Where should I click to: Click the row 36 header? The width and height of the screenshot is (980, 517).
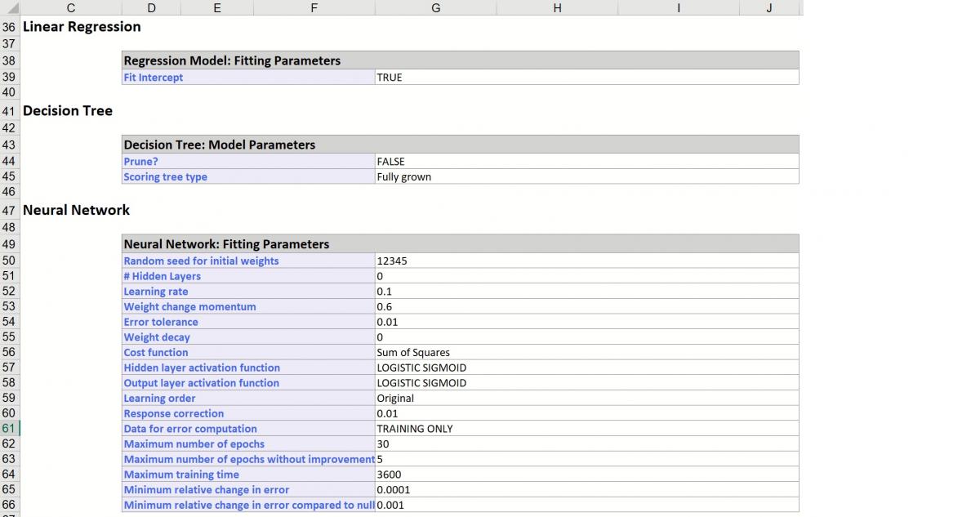pos(8,26)
